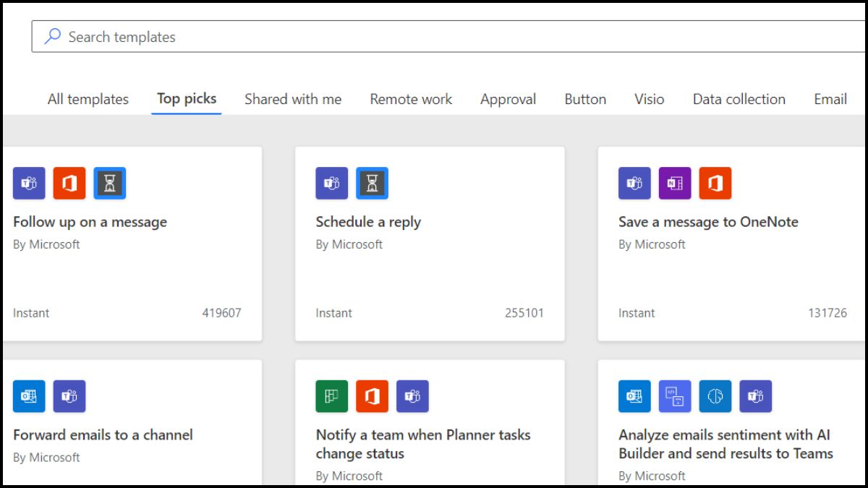Open Notify a team when Planner tasks template
The image size is (868, 488).
tap(423, 445)
